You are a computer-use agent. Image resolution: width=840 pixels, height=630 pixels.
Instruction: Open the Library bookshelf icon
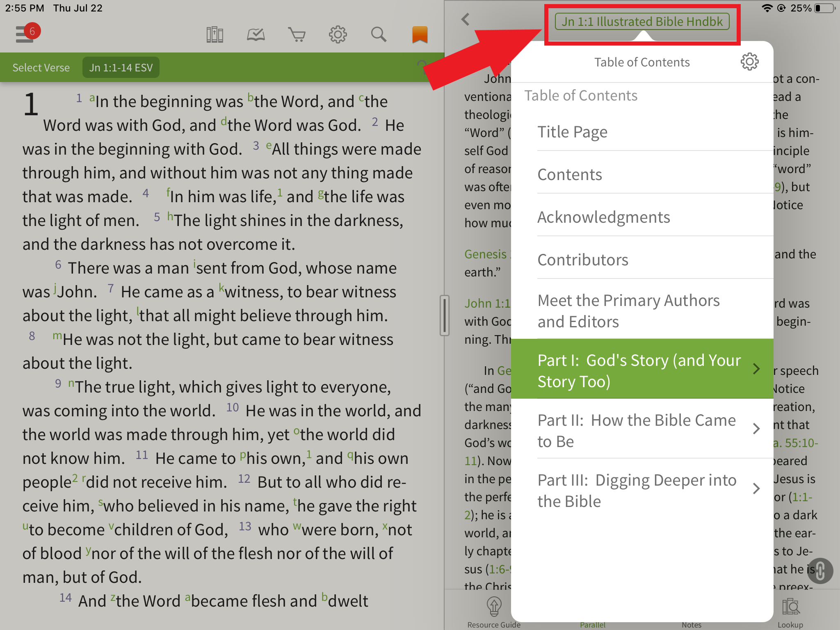click(x=215, y=34)
